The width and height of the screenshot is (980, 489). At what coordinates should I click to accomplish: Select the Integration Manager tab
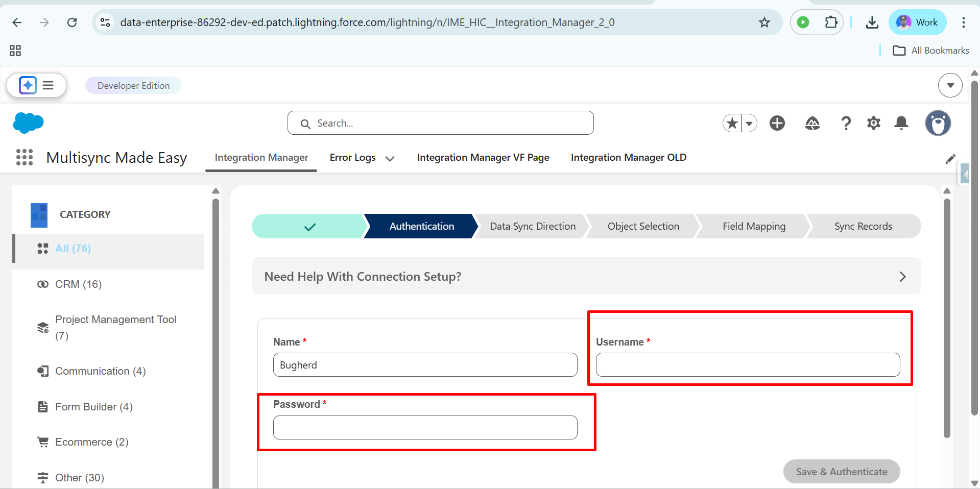click(x=261, y=158)
